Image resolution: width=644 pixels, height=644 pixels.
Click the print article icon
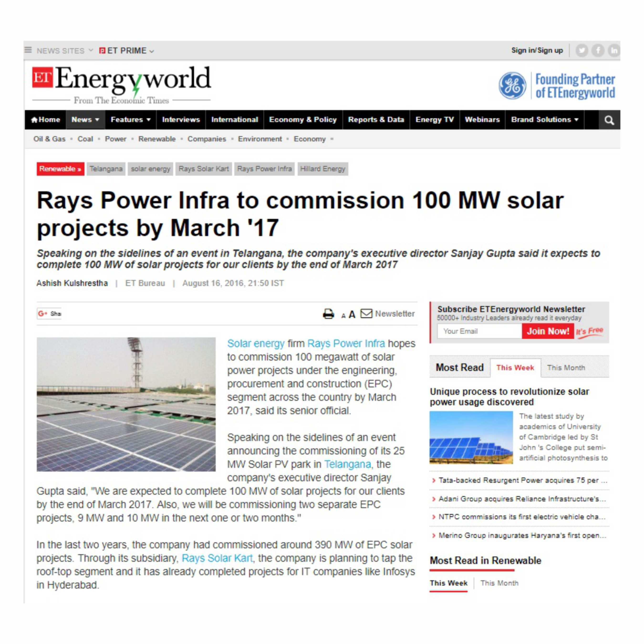point(328,314)
